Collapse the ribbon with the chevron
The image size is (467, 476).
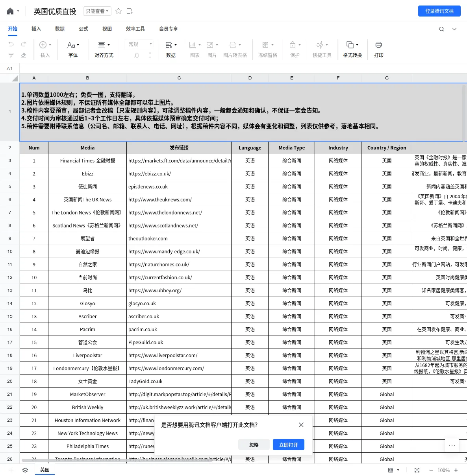[x=454, y=29]
